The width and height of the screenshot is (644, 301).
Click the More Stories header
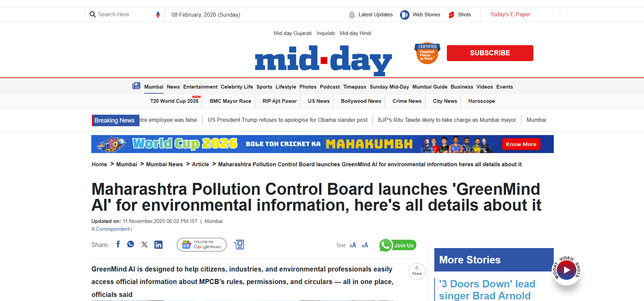tap(494, 260)
